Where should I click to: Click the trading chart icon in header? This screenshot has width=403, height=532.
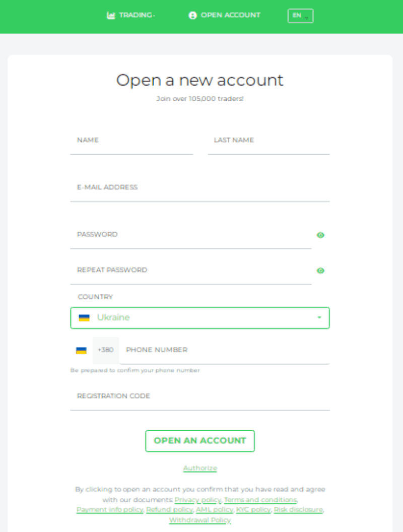(x=111, y=16)
